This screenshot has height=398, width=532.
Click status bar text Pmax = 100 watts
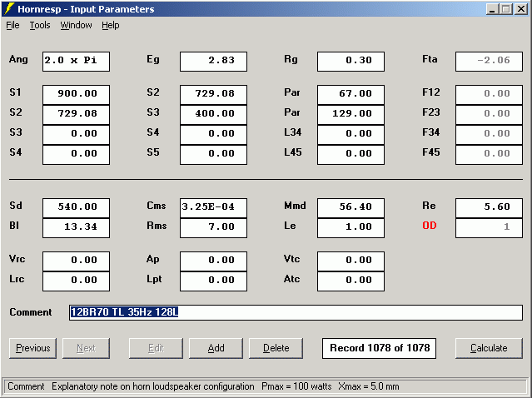point(296,386)
